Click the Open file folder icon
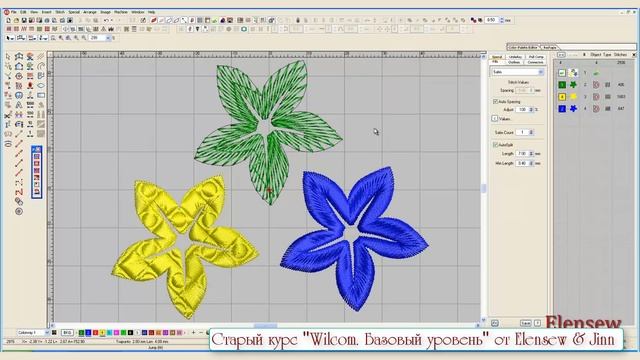The image size is (640, 360). 16,20
